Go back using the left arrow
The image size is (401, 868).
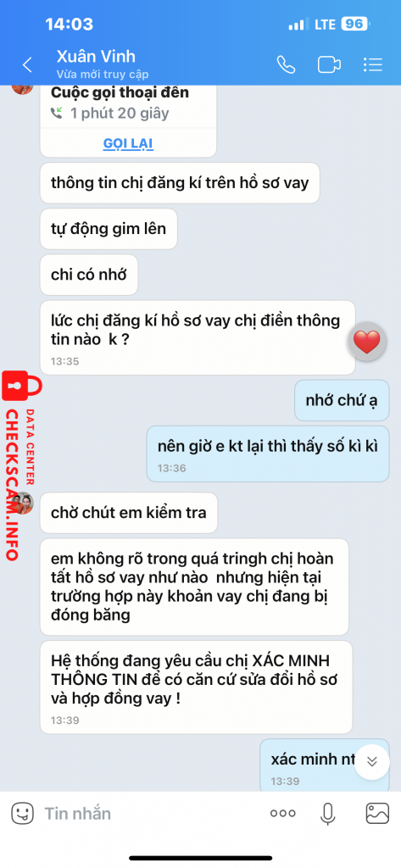pyautogui.click(x=27, y=64)
